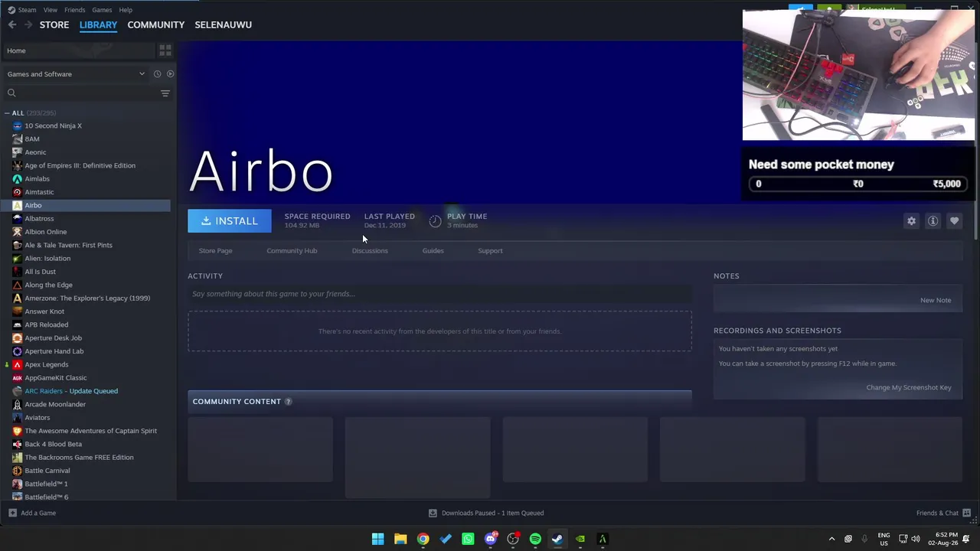Switch library to grid view icon

pyautogui.click(x=165, y=51)
